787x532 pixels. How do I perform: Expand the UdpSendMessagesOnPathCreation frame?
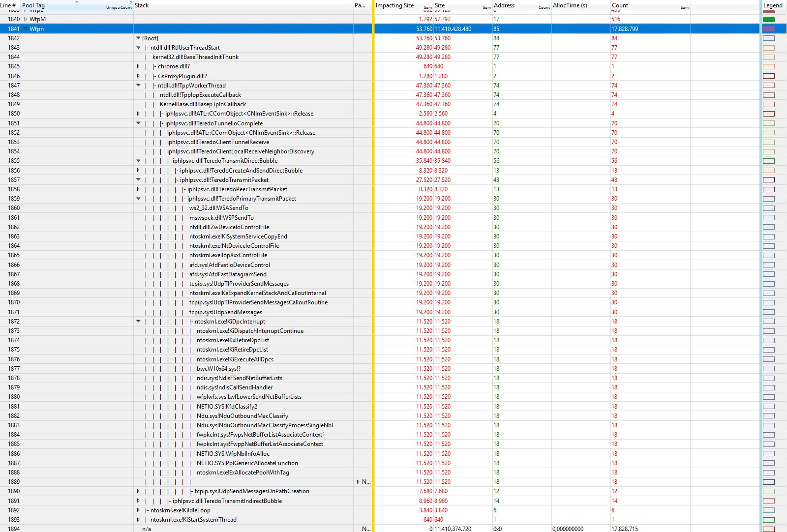coord(139,491)
